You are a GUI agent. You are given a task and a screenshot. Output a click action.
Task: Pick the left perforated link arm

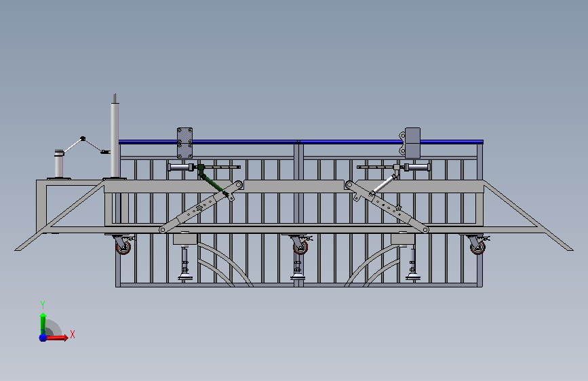201,207
